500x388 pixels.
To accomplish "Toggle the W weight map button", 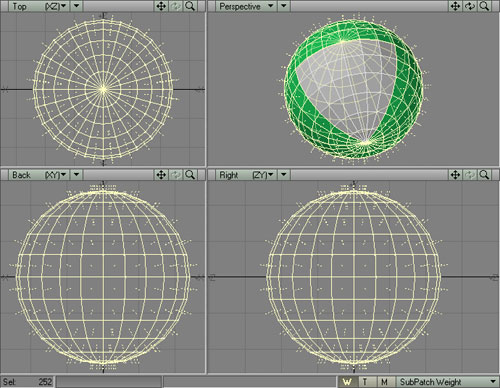I will tap(348, 382).
